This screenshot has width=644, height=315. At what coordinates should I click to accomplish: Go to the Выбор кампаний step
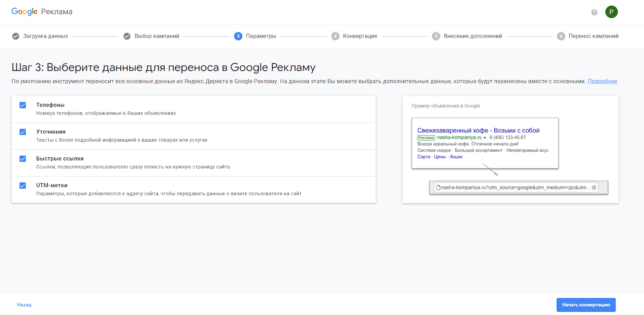tap(157, 36)
